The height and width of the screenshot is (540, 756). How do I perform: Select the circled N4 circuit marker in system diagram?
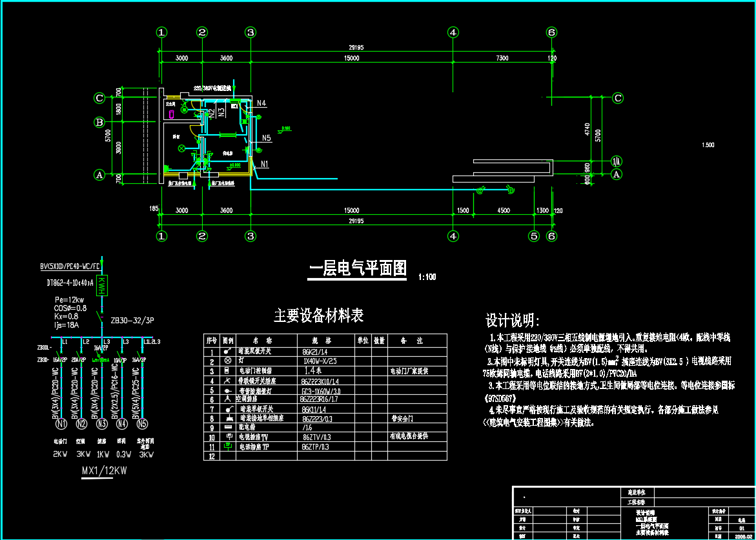[x=122, y=424]
